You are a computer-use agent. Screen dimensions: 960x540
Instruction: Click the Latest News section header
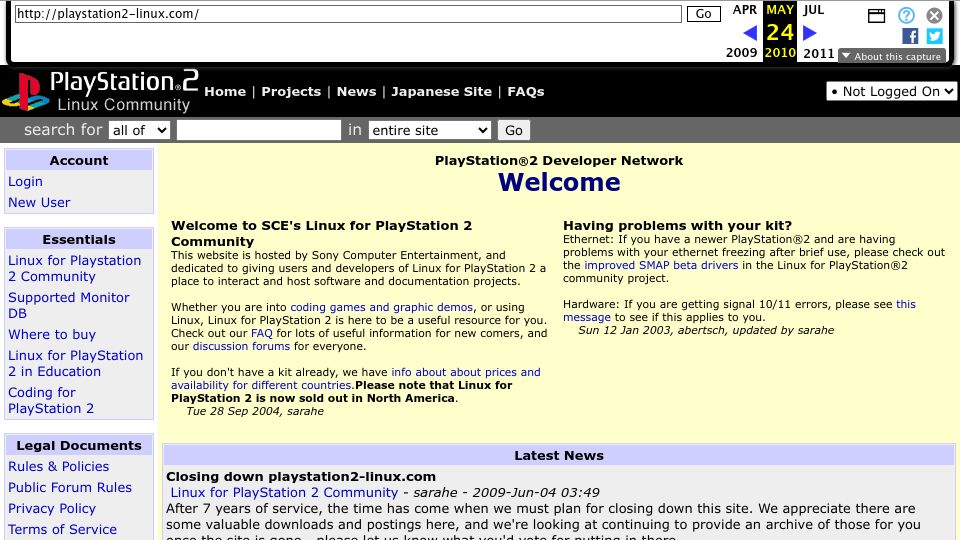coord(558,455)
